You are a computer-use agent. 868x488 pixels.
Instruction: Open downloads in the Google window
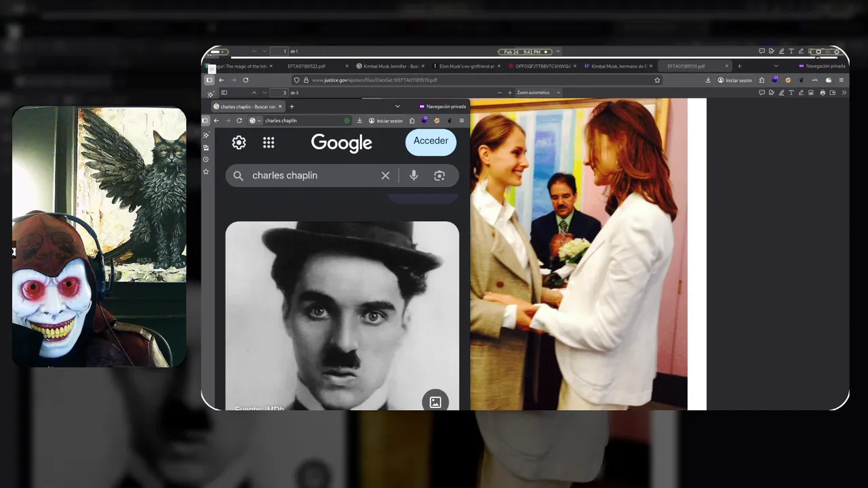359,121
